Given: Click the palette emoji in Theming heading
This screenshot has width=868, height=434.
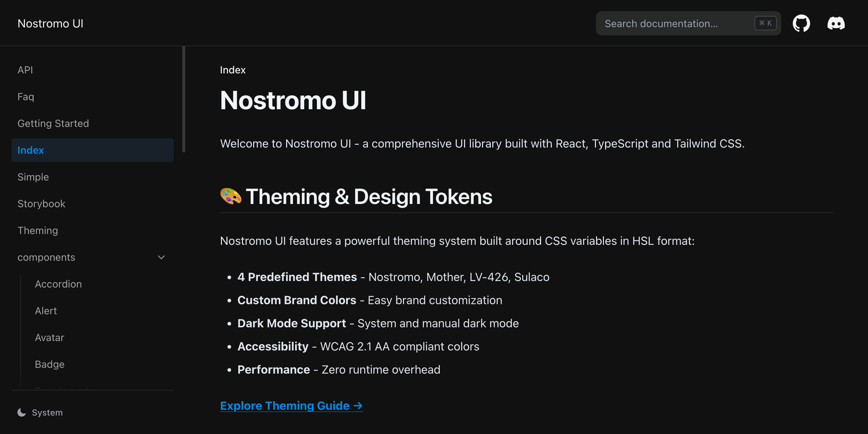Looking at the screenshot, I should point(231,196).
